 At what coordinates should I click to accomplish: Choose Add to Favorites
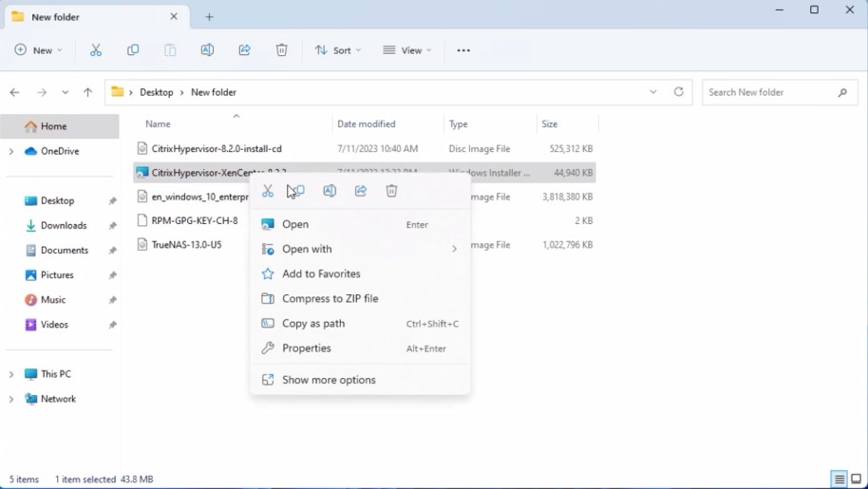click(x=360, y=273)
